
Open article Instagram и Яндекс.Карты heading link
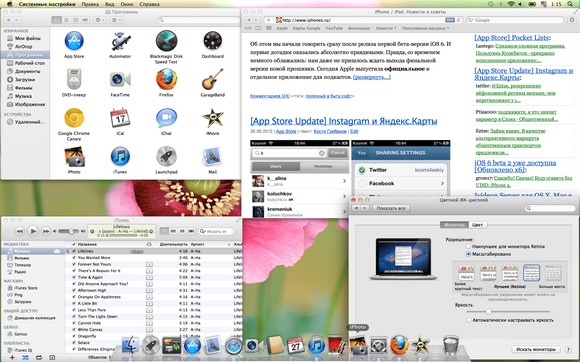[x=344, y=121]
